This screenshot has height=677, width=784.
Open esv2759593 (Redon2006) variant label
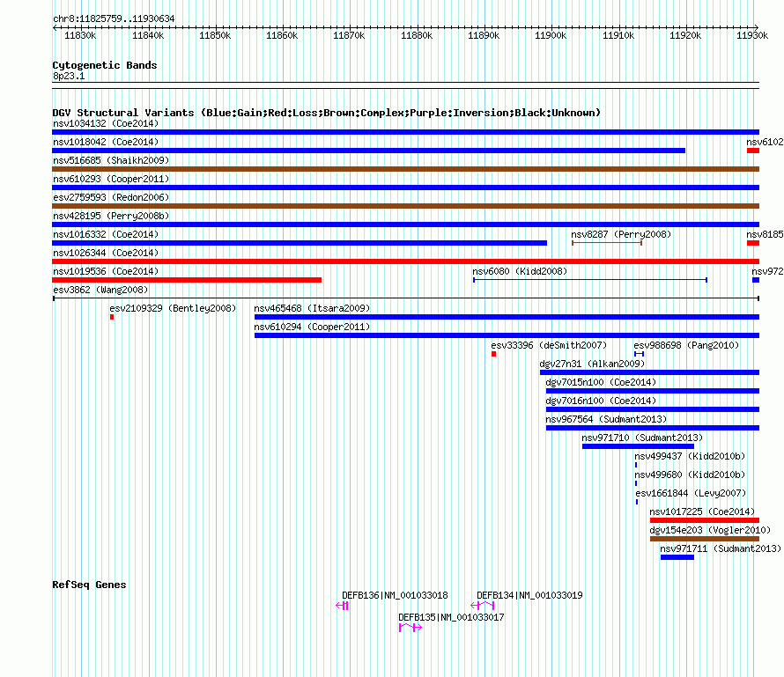click(111, 197)
